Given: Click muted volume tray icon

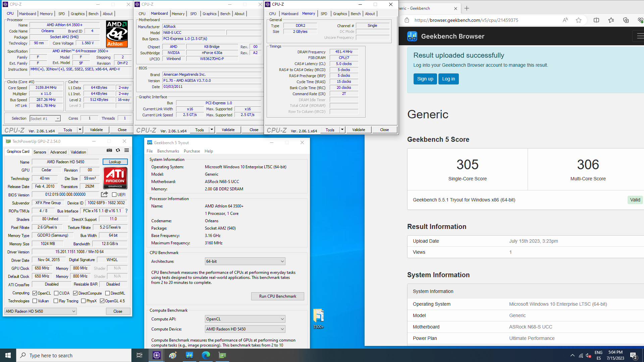Looking at the screenshot, I should pyautogui.click(x=589, y=356).
